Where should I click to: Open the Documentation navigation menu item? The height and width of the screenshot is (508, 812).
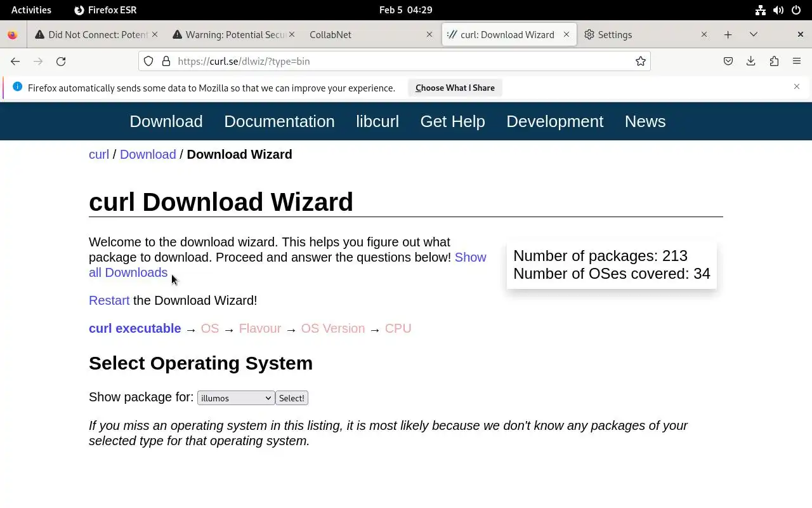pyautogui.click(x=279, y=121)
